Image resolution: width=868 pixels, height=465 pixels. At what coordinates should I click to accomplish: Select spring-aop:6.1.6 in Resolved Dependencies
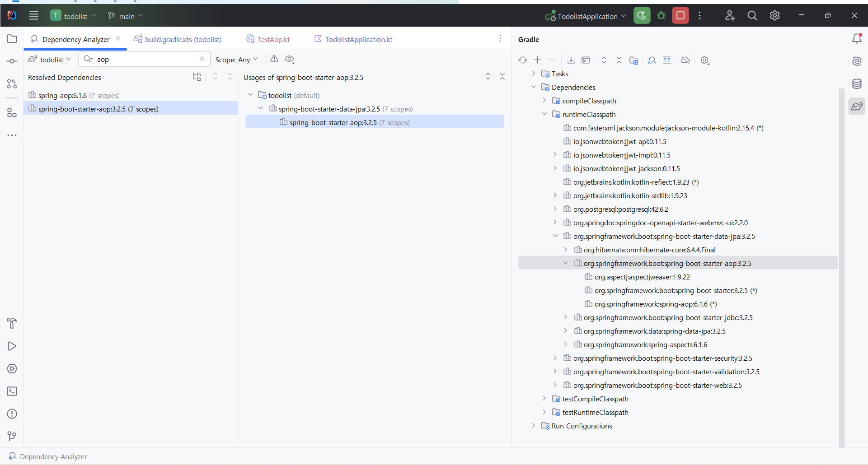point(131,95)
